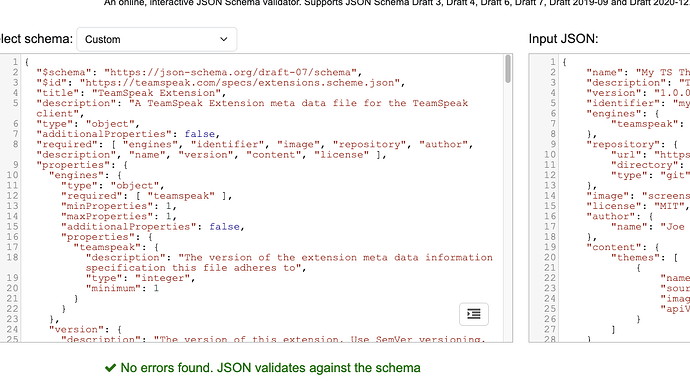This screenshot has height=385, width=690.
Task: Open the Select schema dropdown showing Custom
Action: click(x=157, y=39)
